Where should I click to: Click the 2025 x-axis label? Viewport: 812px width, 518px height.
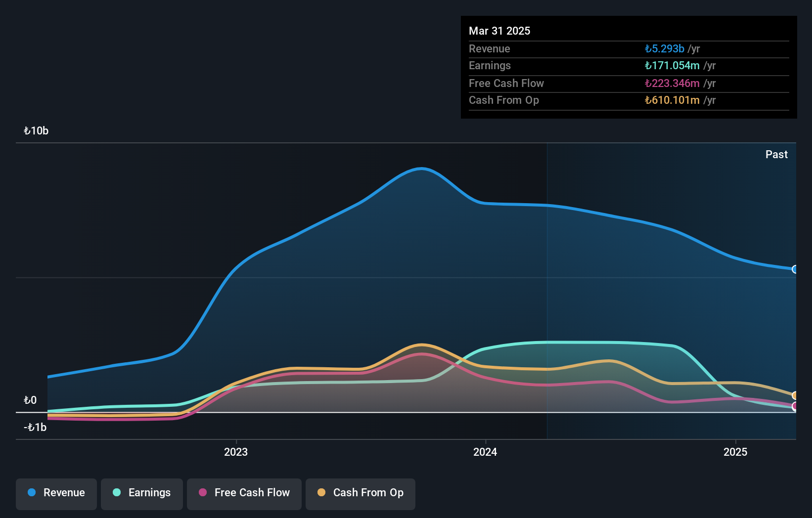point(735,452)
